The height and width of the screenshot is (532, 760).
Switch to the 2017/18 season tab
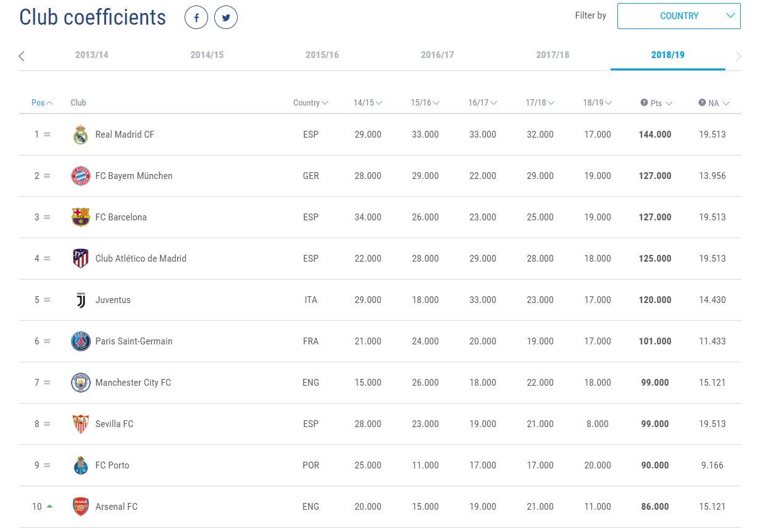(x=553, y=55)
